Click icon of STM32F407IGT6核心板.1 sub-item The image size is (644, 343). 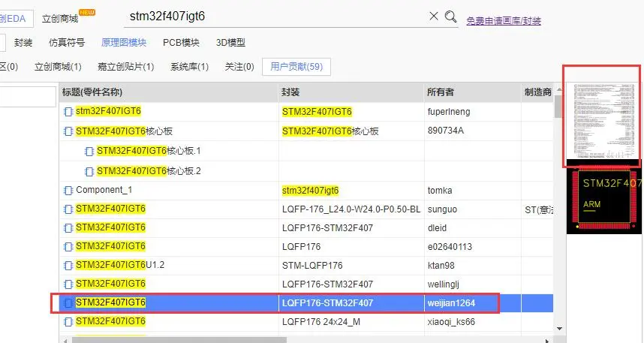click(89, 152)
